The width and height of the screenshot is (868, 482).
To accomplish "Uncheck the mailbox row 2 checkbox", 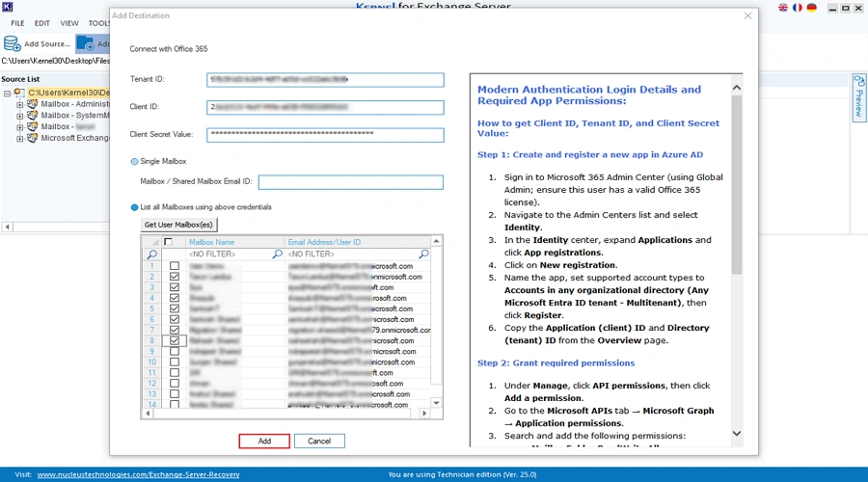I will pyautogui.click(x=175, y=277).
